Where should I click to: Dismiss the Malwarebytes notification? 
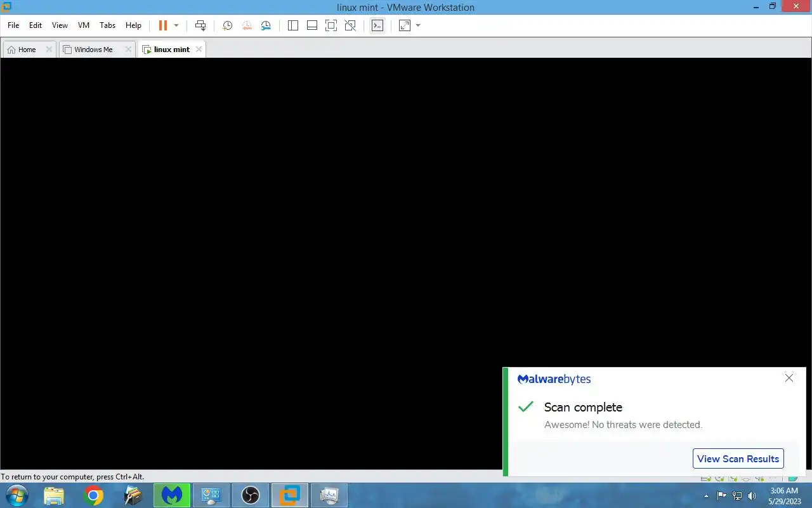pos(789,378)
